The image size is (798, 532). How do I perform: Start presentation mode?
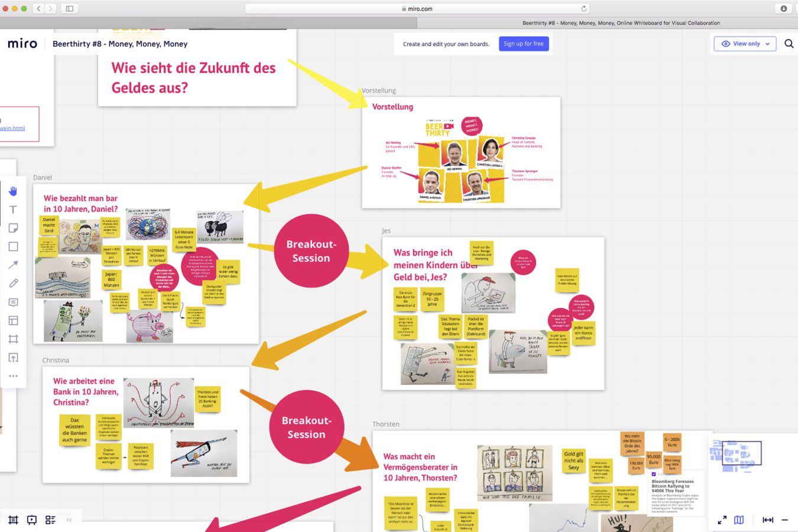click(x=32, y=520)
